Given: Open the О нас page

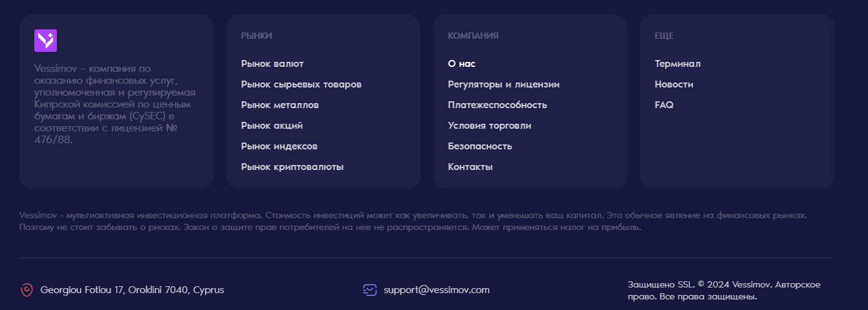Looking at the screenshot, I should point(462,64).
